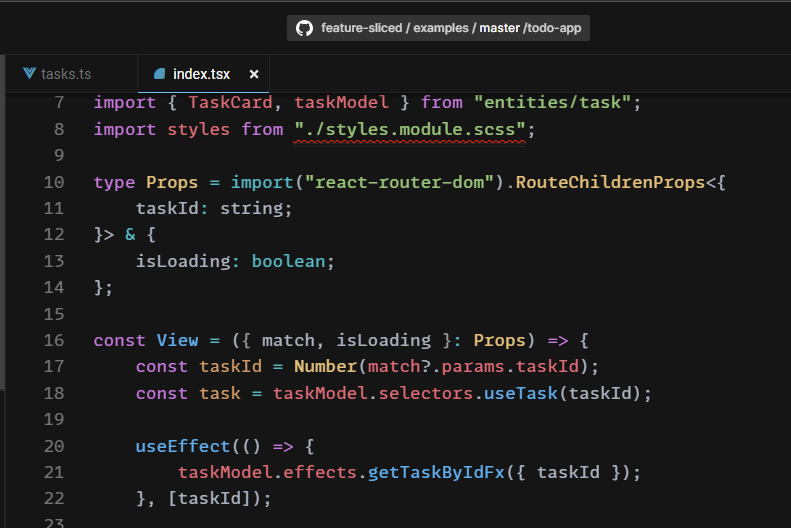
Task: Click the Vue-style icon on tasks.ts tab
Action: pos(29,74)
